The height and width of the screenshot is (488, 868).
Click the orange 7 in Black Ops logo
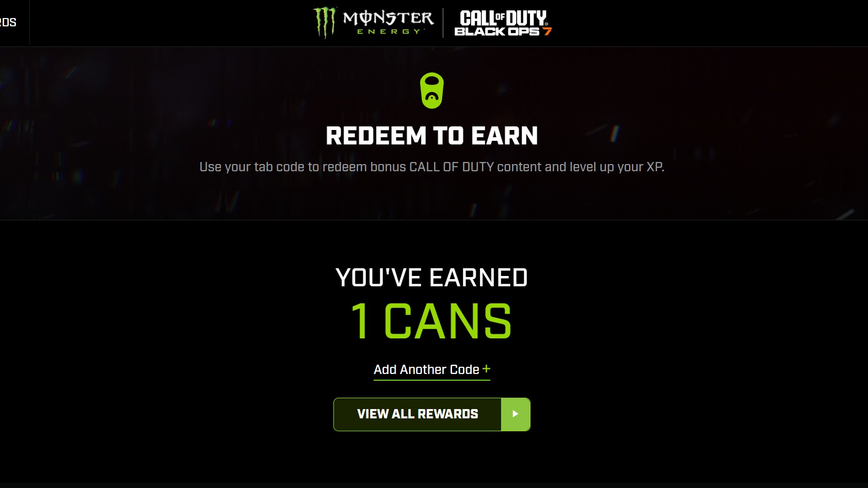click(x=547, y=31)
